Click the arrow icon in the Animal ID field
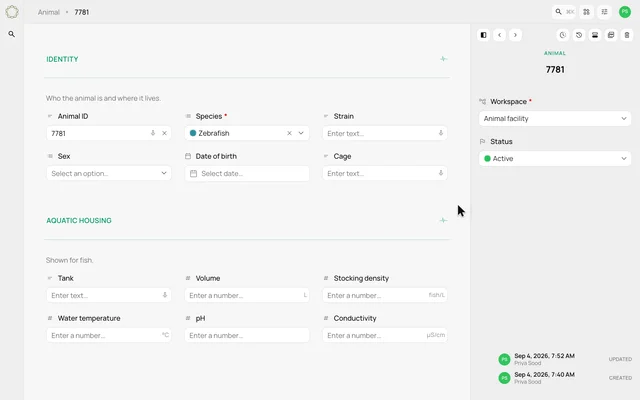 [x=153, y=133]
